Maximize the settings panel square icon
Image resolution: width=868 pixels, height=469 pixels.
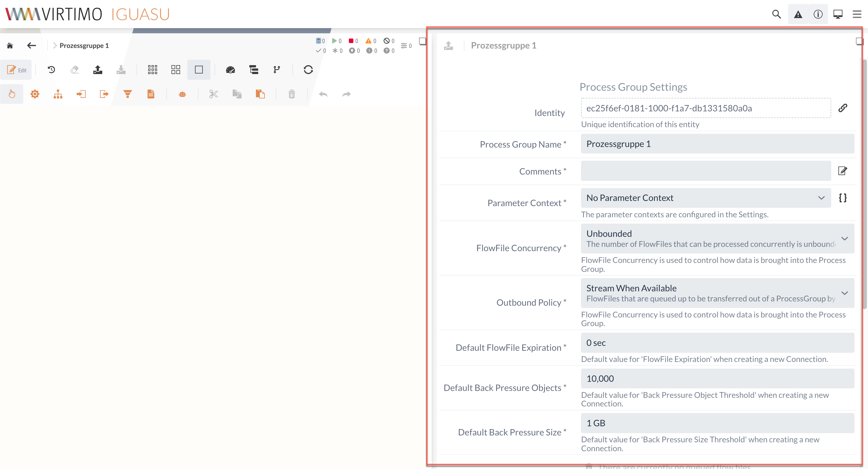859,41
